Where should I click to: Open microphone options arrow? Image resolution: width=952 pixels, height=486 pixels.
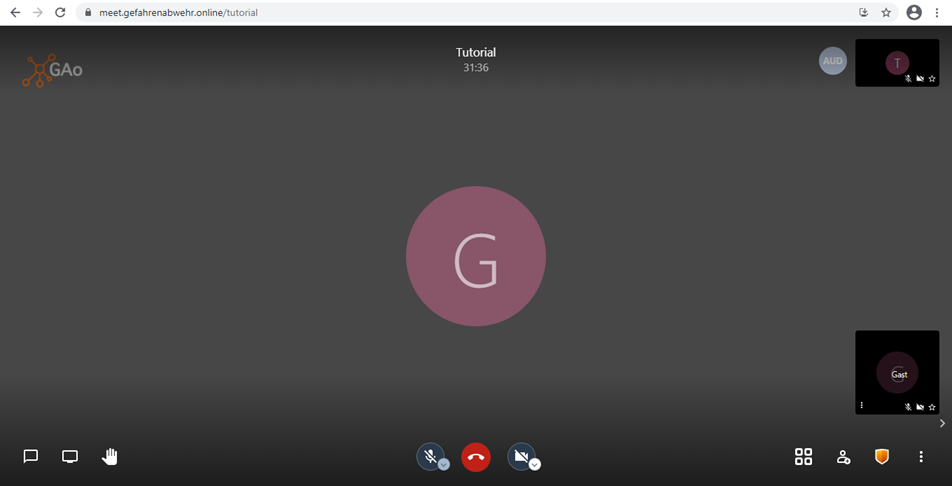(444, 464)
